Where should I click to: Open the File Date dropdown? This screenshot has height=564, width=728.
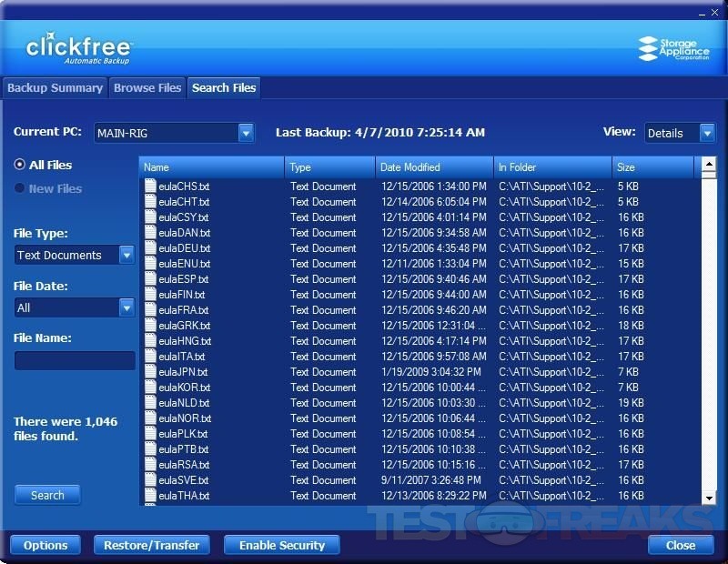pyautogui.click(x=126, y=308)
